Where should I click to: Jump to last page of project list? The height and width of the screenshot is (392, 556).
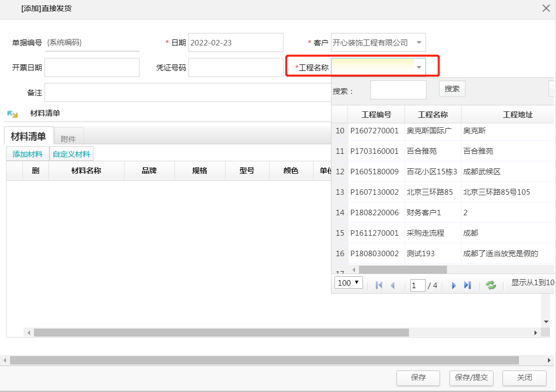point(467,285)
